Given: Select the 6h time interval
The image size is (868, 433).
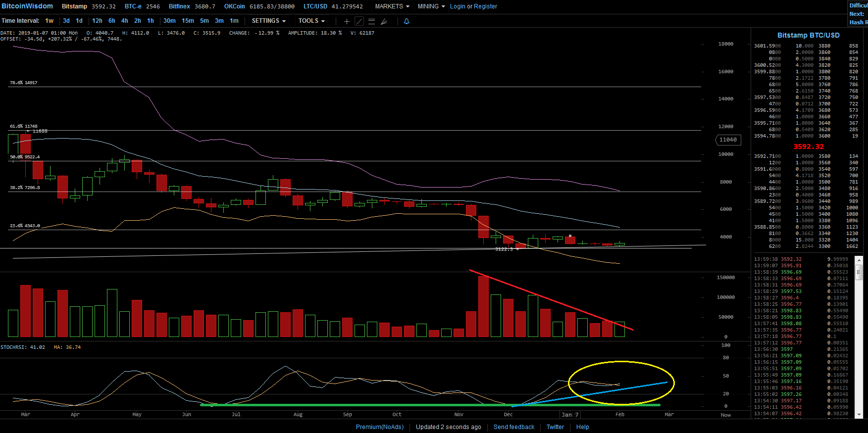Looking at the screenshot, I should [x=112, y=21].
